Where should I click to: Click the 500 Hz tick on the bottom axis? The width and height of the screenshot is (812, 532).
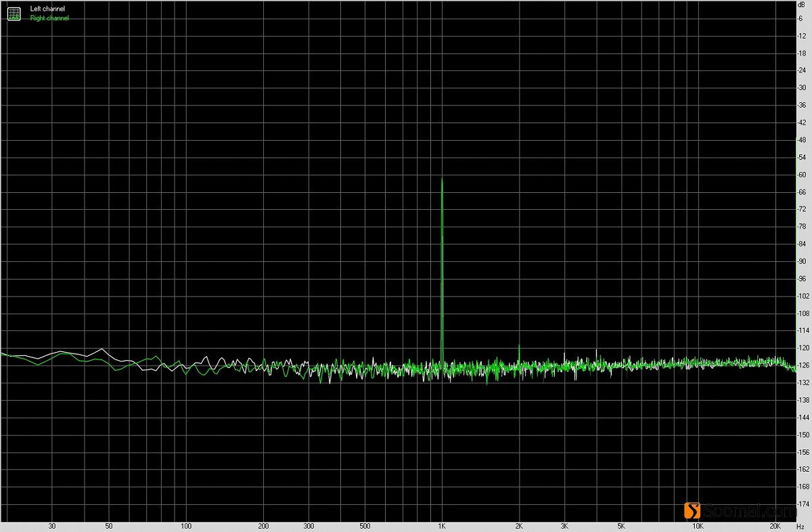click(365, 525)
